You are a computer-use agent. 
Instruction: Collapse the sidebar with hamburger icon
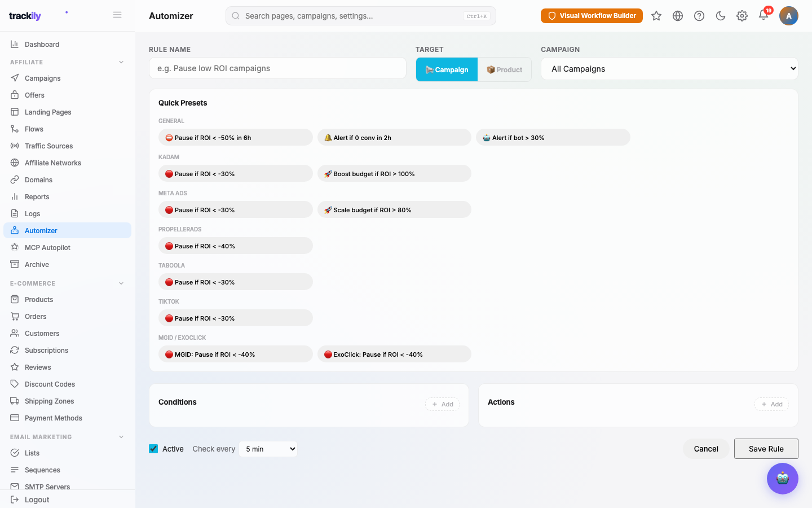click(x=117, y=15)
